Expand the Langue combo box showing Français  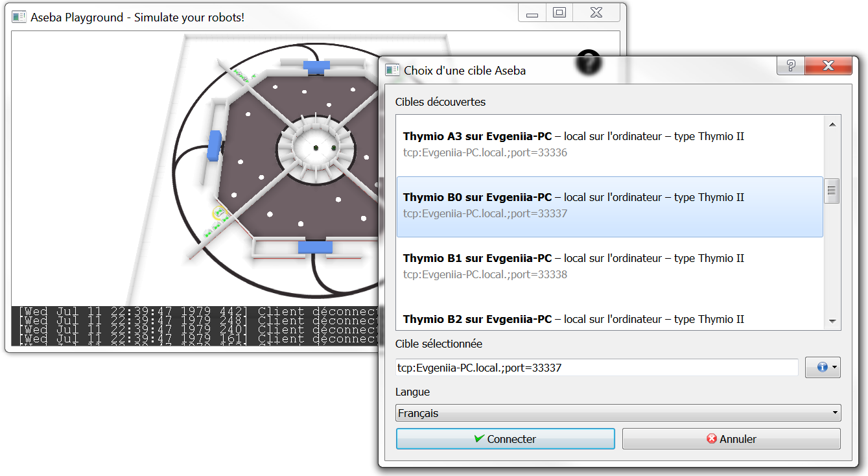618,413
